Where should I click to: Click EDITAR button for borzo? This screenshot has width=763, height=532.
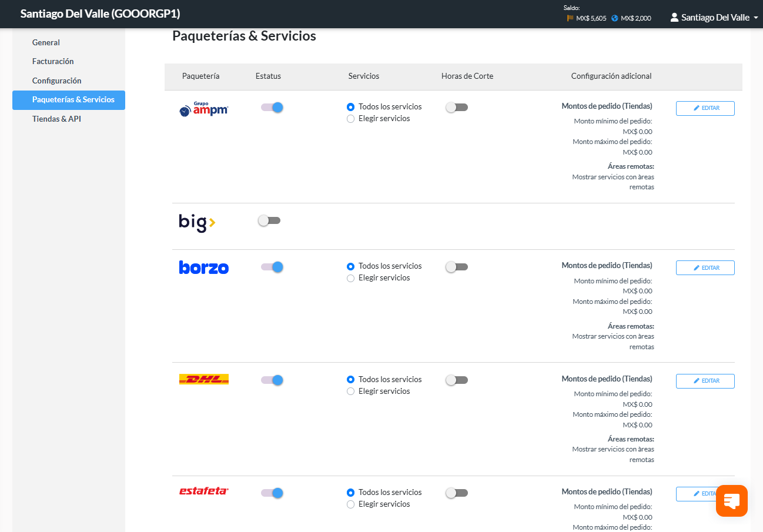pyautogui.click(x=705, y=267)
